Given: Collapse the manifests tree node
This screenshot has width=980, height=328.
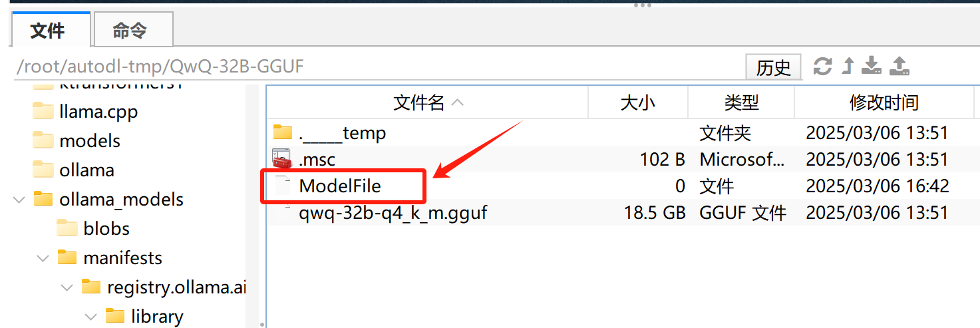Looking at the screenshot, I should tap(43, 257).
